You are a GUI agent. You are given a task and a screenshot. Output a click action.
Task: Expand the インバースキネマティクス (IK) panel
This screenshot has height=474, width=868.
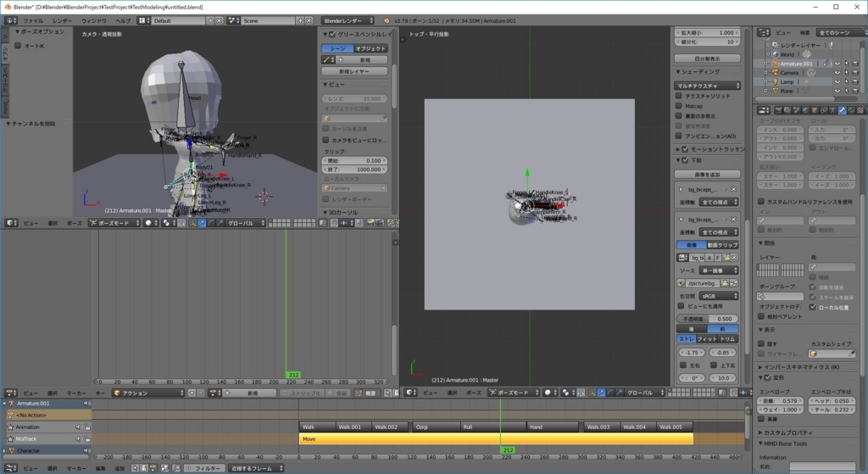point(760,367)
